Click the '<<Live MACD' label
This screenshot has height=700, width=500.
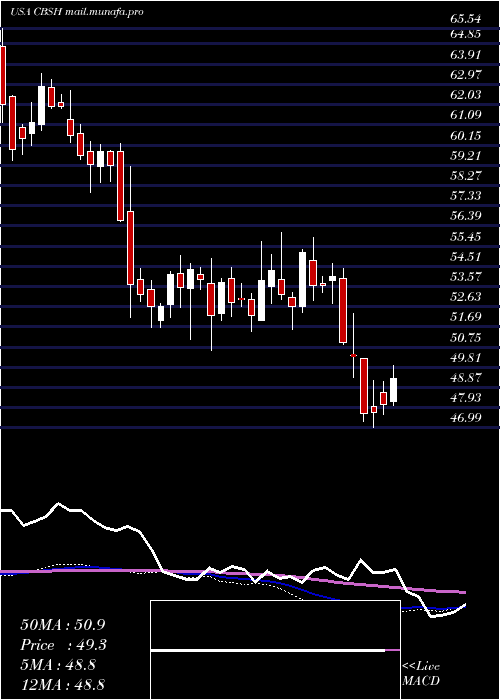click(421, 674)
